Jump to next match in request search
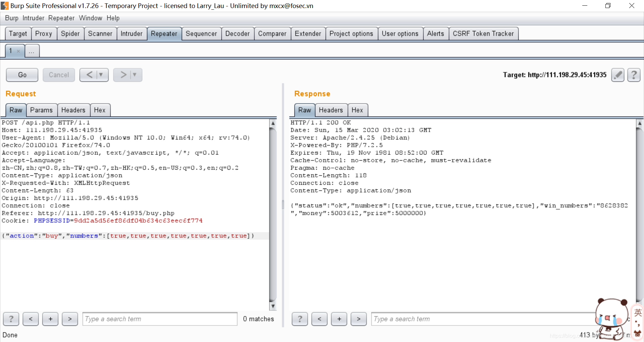The width and height of the screenshot is (644, 342). 70,319
